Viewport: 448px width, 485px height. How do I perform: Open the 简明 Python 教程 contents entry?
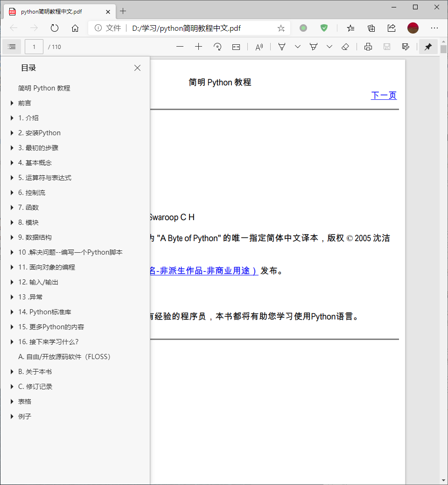tap(44, 88)
